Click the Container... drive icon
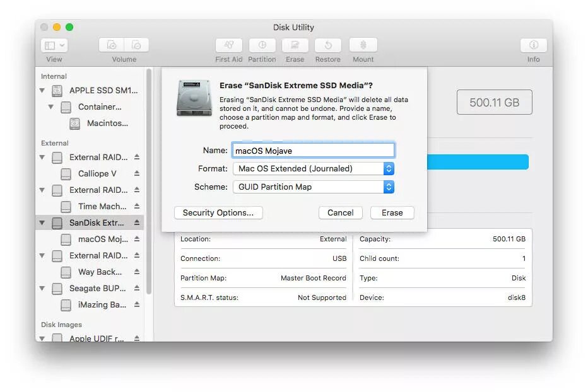The height and width of the screenshot is (392, 588). 66,107
